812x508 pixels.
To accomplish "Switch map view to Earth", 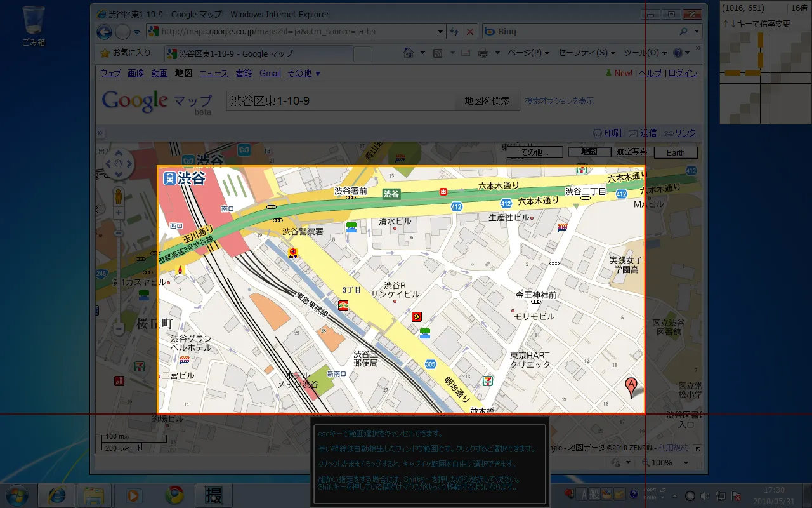I will (x=676, y=152).
